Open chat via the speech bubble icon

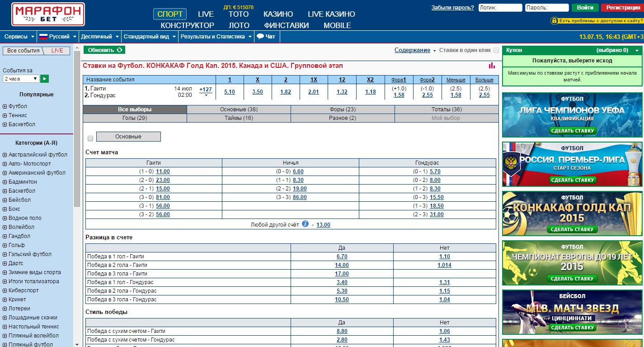pos(260,37)
